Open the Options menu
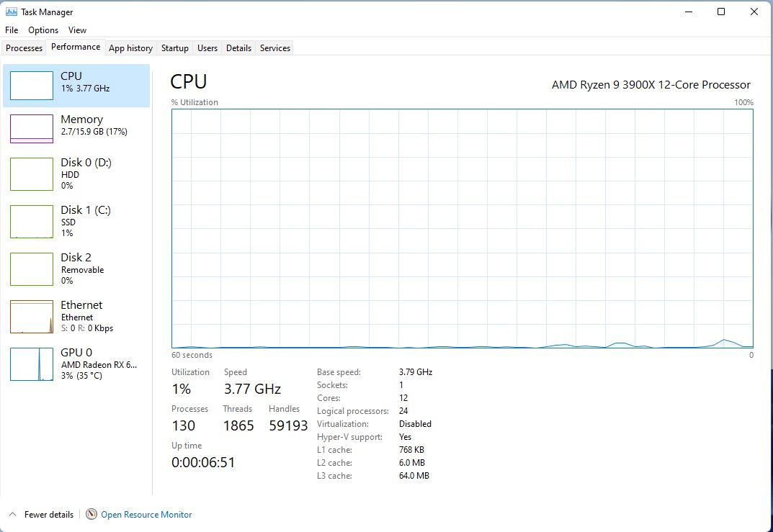The height and width of the screenshot is (532, 773). (x=43, y=30)
